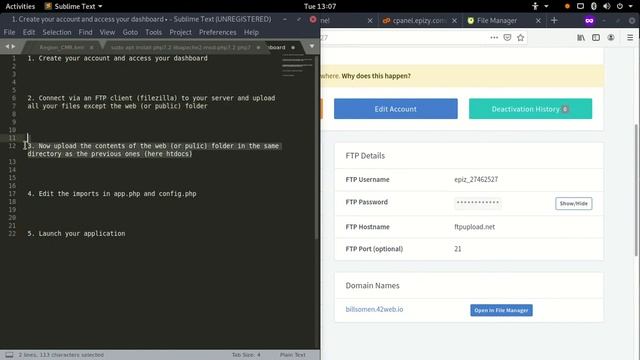Click the clock showing Tue 13:07

click(x=320, y=6)
